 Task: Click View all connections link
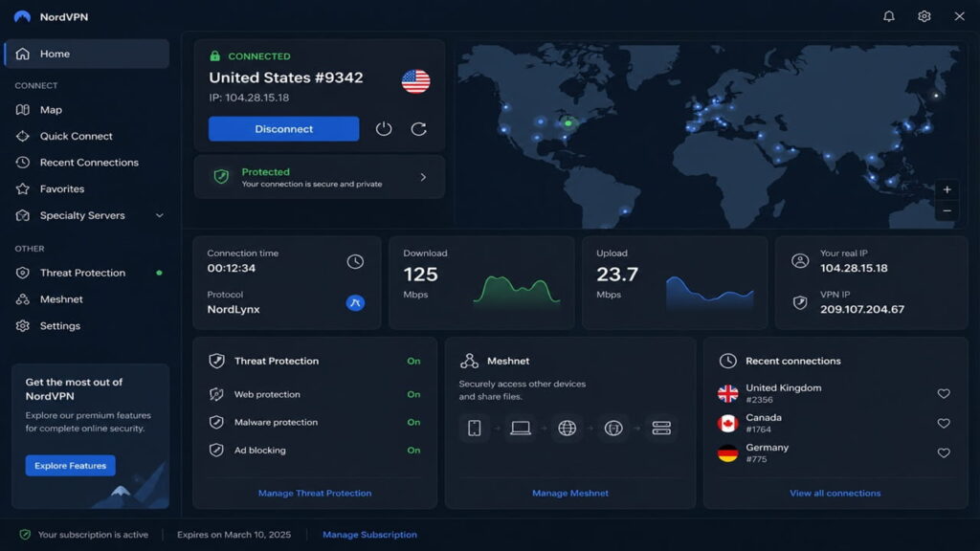click(835, 493)
